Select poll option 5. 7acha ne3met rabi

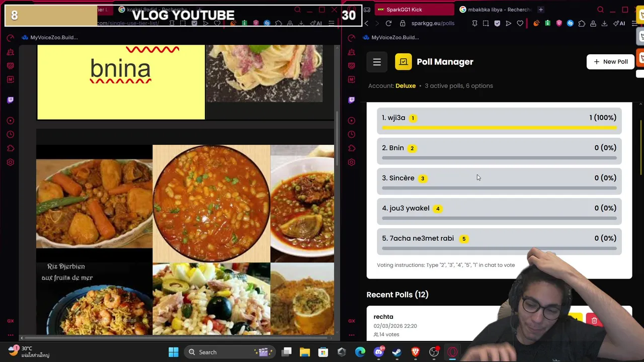click(499, 241)
